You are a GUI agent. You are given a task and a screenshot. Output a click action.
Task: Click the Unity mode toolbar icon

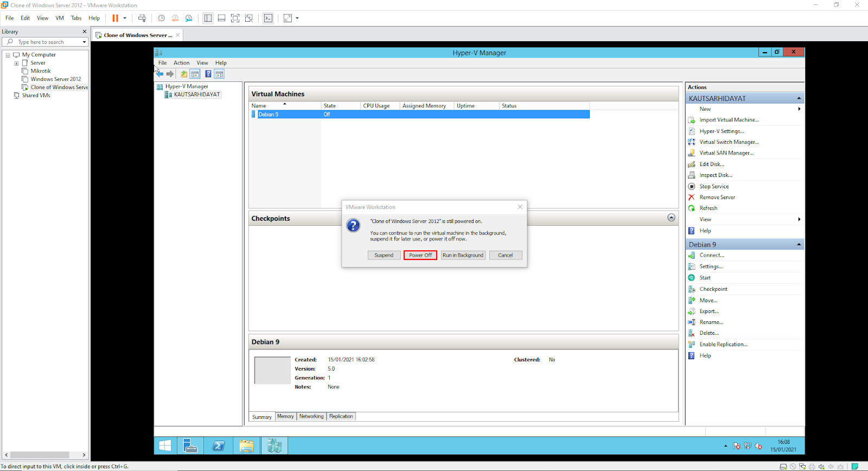248,18
